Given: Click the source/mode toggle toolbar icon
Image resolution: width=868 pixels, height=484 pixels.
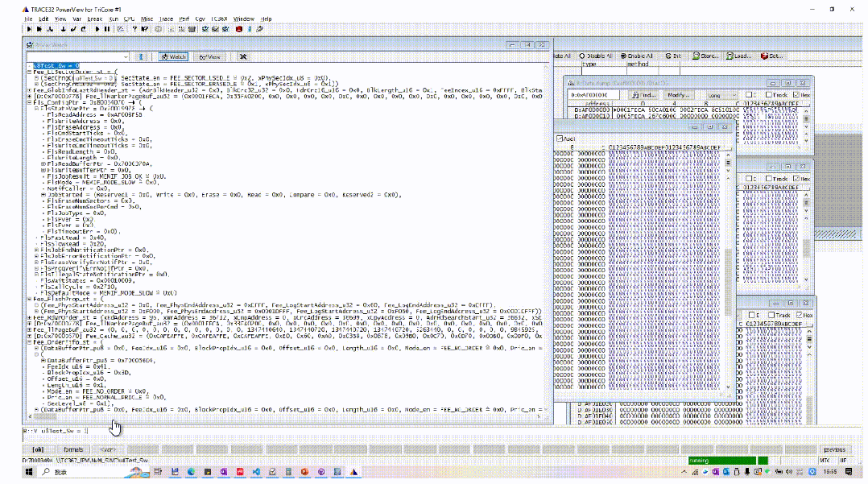Looking at the screenshot, I should 121,29.
